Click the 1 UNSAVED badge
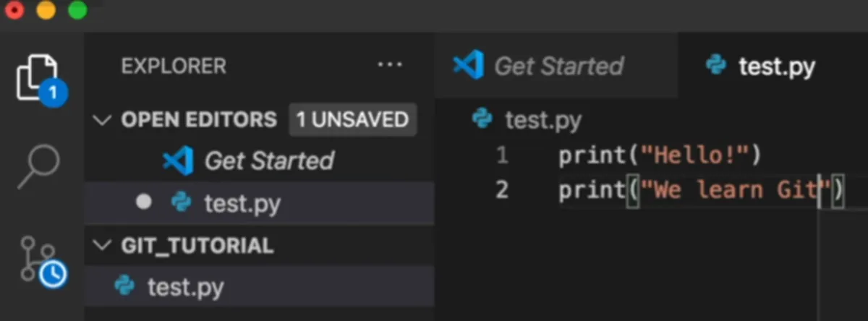Image resolution: width=868 pixels, height=321 pixels. click(x=352, y=120)
